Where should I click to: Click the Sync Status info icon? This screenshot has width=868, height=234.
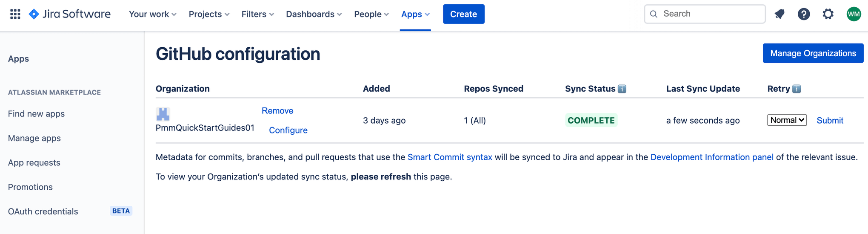(622, 89)
